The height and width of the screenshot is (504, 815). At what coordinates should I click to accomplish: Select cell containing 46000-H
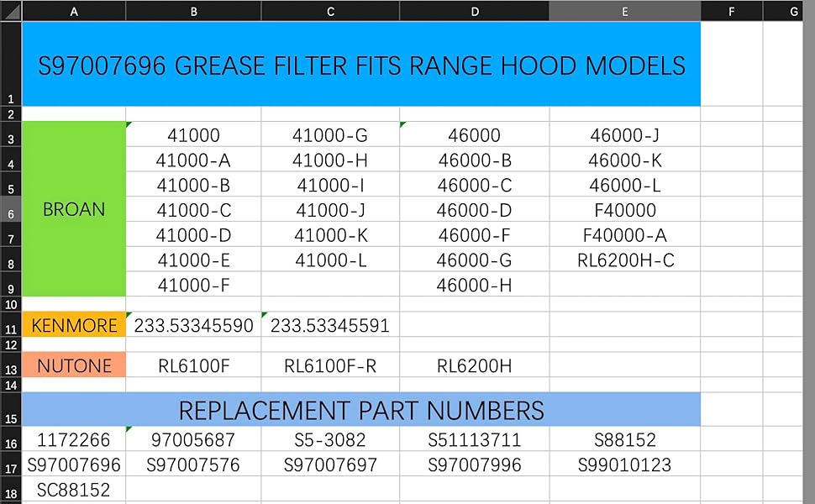tap(475, 284)
